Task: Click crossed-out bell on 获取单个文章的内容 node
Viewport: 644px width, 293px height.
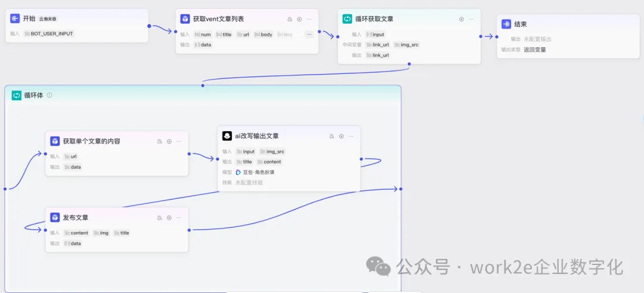Action: pyautogui.click(x=159, y=141)
